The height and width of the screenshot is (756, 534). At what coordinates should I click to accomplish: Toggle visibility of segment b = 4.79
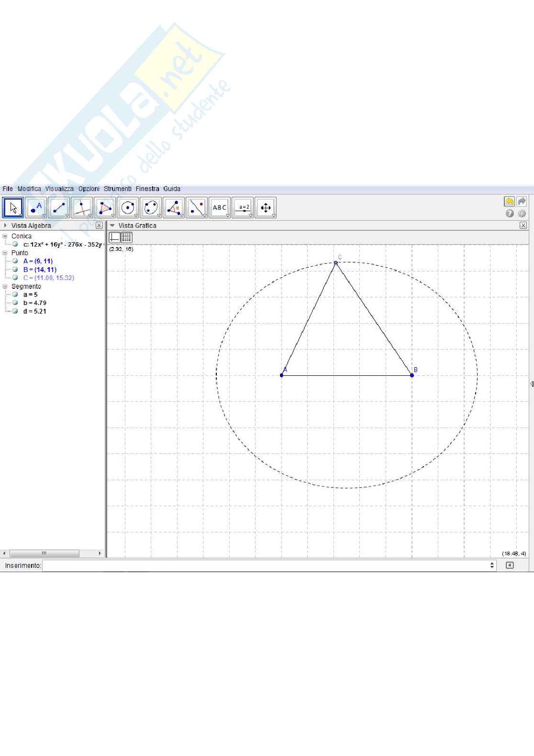(15, 303)
